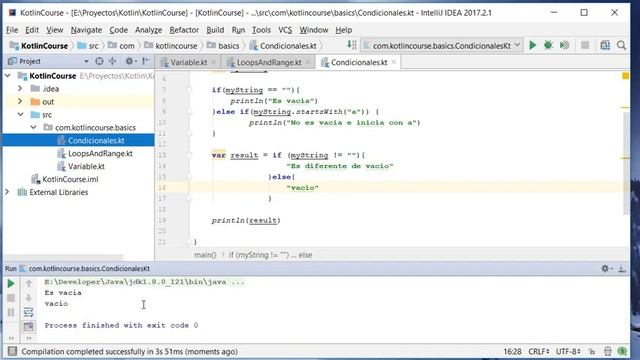Click the yellow inspection warning indicator
Screen dimensions: 640x360
click(x=625, y=76)
